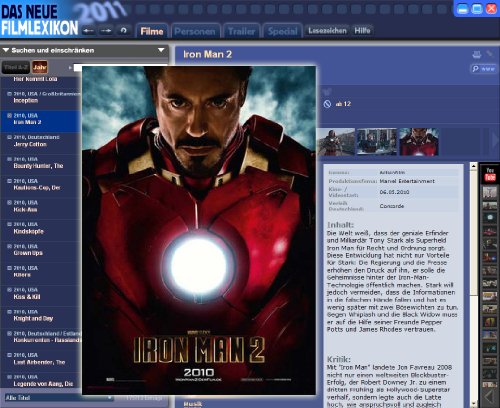Screen dimensions: 500x408
Task: Open the first trailer thumbnail below YouTube
Action: 490,192
